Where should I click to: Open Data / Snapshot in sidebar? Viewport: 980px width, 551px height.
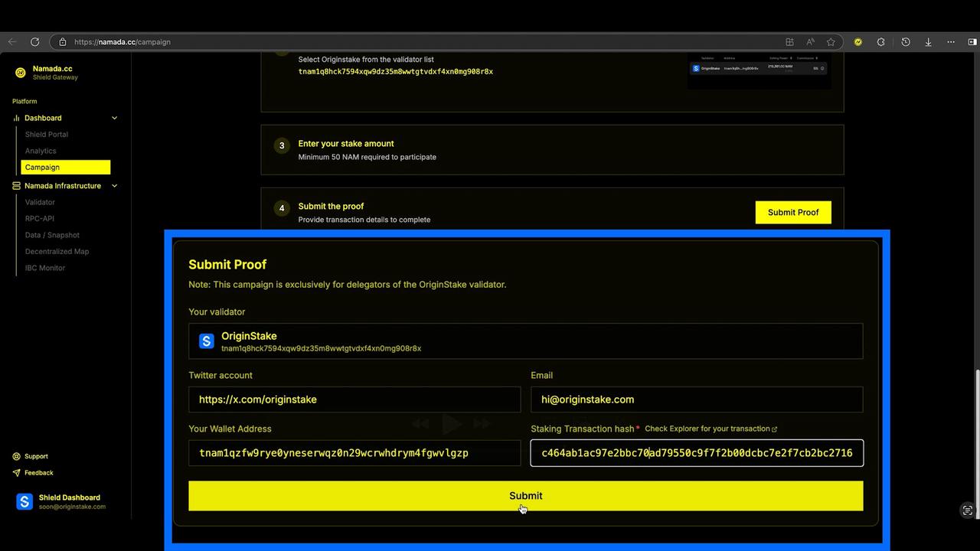[52, 235]
